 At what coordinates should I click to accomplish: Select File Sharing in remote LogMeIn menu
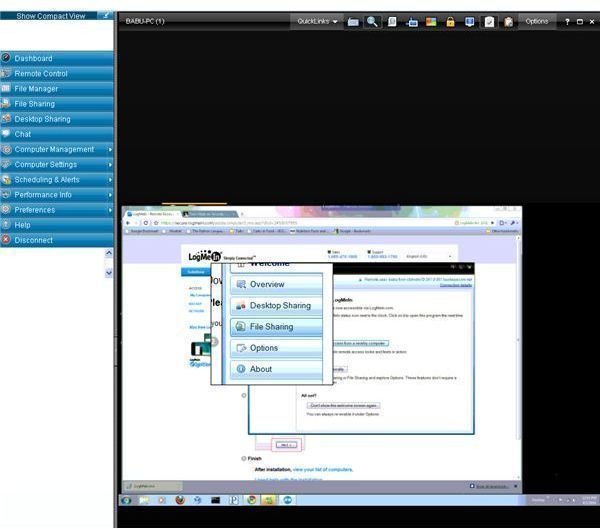[276, 327]
